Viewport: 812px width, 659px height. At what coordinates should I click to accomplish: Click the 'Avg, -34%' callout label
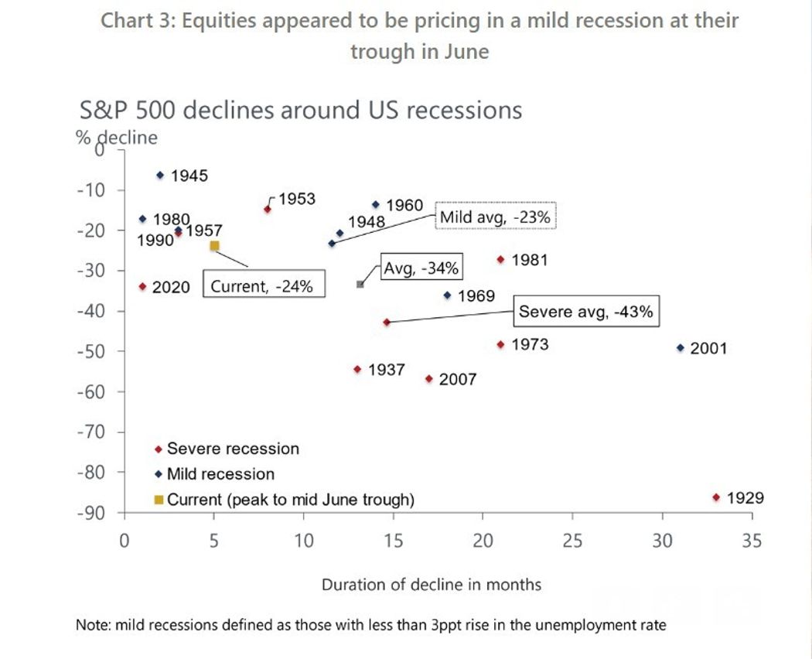coord(421,268)
